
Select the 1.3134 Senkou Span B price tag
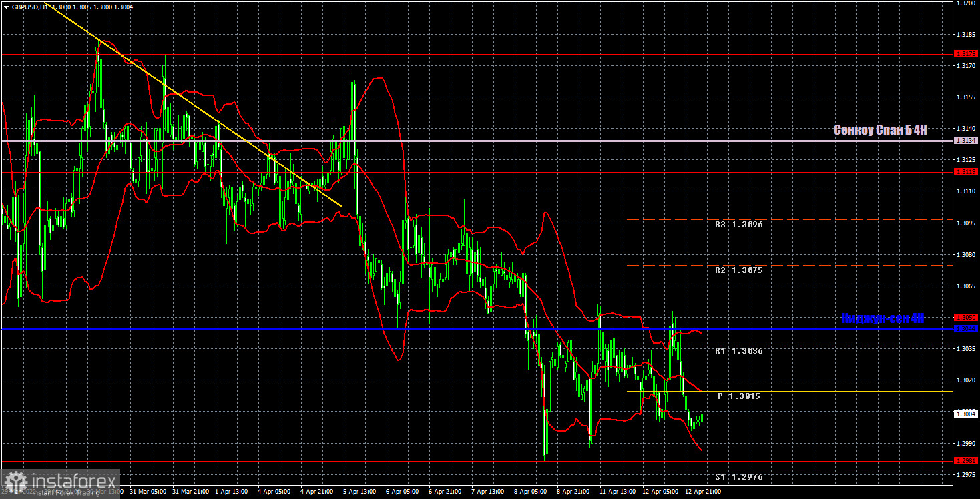[965, 141]
